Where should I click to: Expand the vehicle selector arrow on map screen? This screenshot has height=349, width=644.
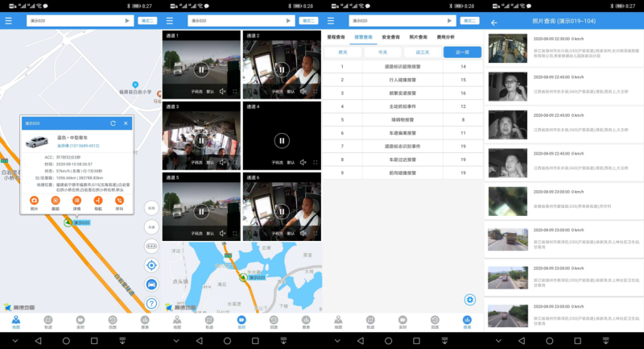pyautogui.click(x=127, y=21)
